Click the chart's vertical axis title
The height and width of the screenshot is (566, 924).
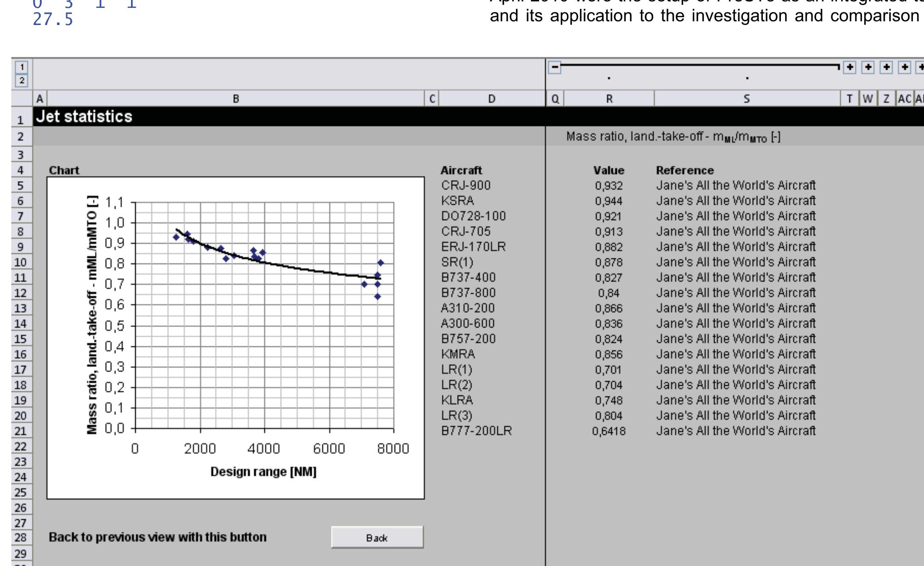[x=92, y=315]
